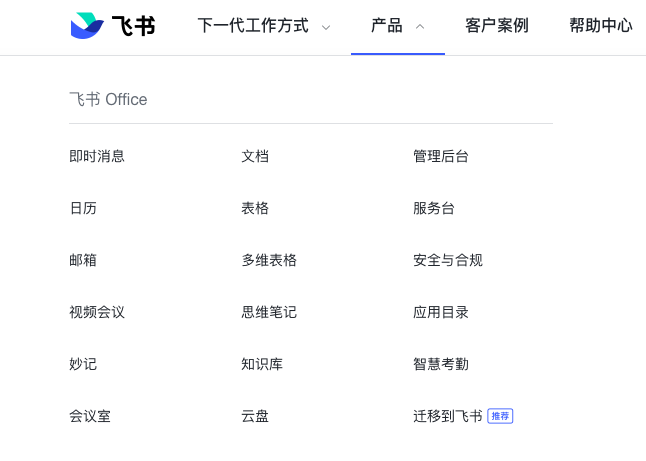Go to the 知识库 product page

click(262, 364)
